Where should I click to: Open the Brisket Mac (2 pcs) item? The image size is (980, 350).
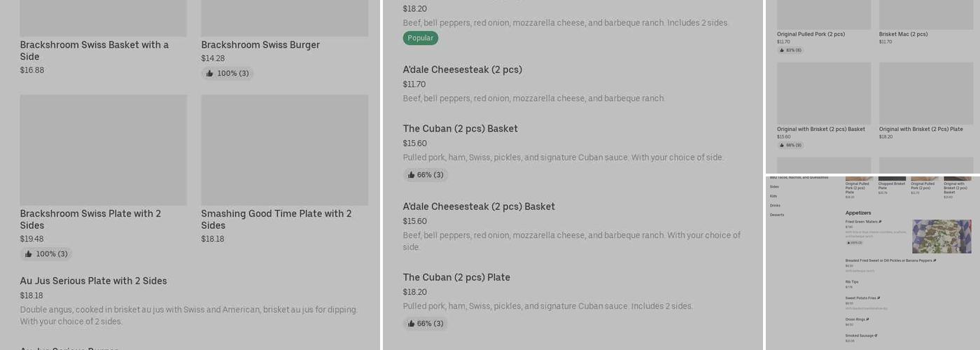pos(903,34)
